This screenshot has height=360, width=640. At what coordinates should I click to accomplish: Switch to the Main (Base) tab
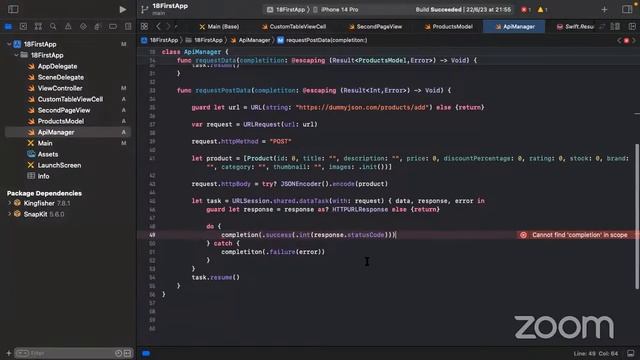click(219, 27)
